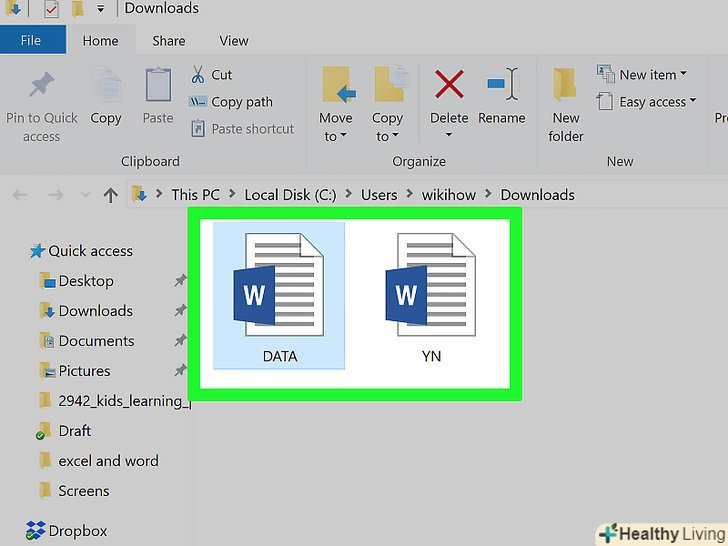This screenshot has height=546, width=728.
Task: Click the Paste clipboard icon
Action: (x=158, y=84)
